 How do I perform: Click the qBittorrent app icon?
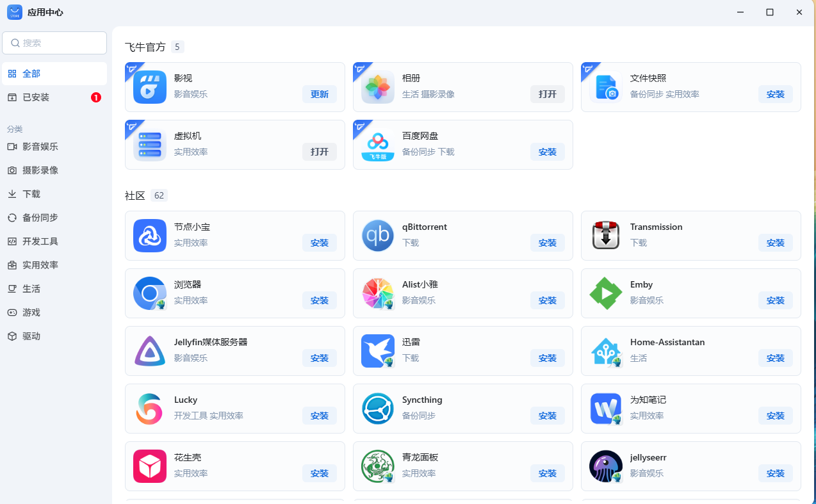[378, 236]
